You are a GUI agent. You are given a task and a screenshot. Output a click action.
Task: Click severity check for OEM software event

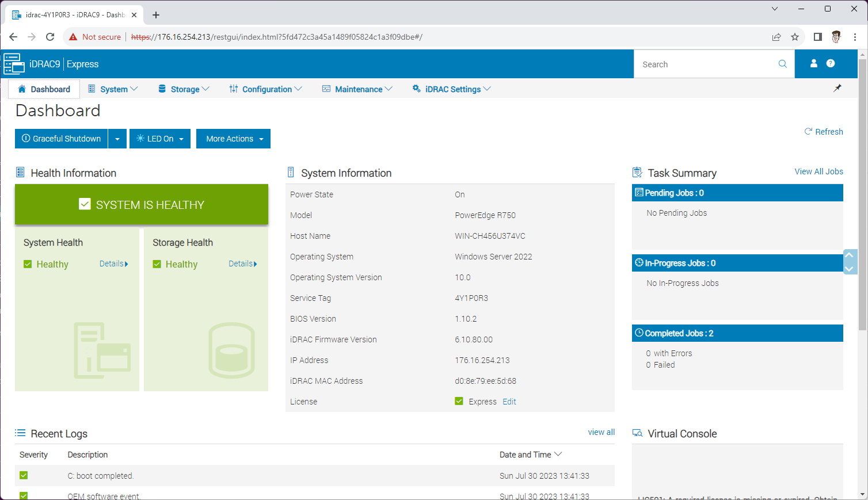click(24, 495)
